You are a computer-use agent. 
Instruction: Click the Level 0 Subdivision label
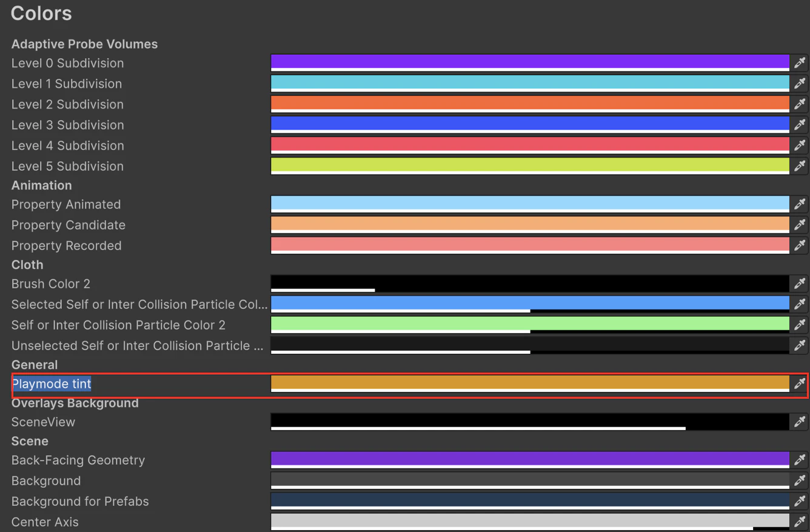point(67,63)
